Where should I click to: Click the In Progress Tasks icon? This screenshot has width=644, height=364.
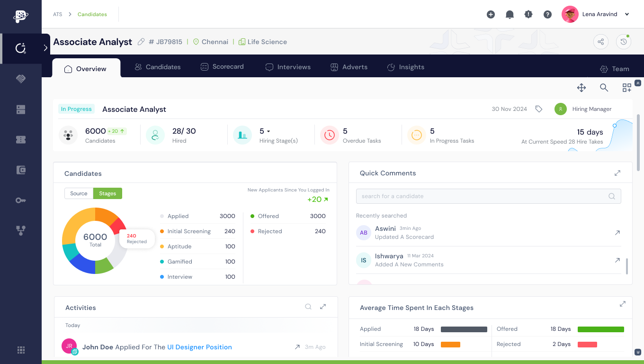click(x=417, y=135)
